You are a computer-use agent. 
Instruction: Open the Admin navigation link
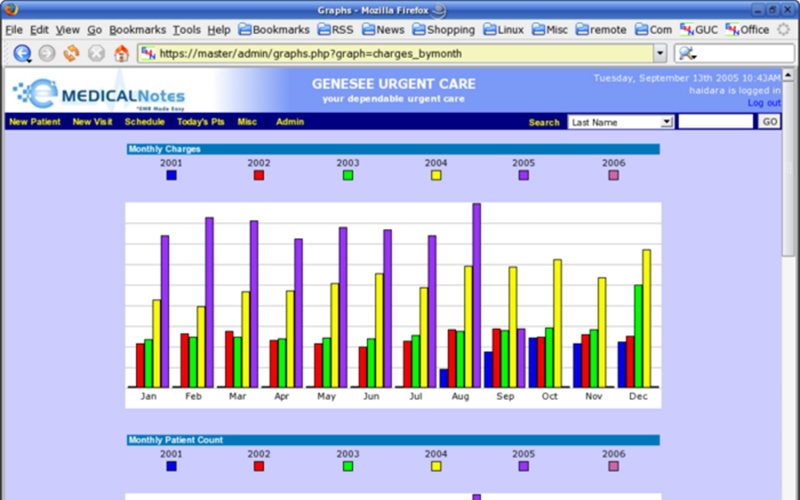tap(290, 121)
